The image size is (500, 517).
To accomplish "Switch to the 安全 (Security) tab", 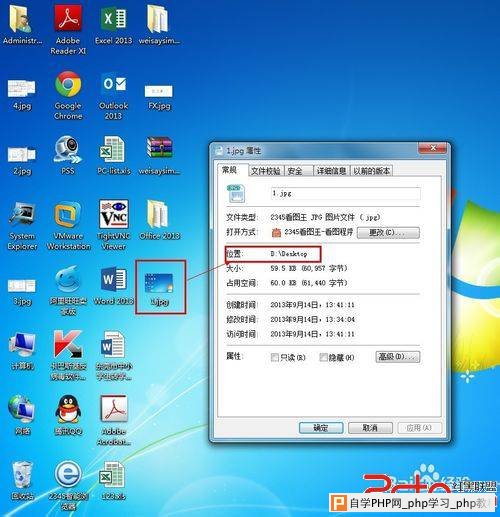I will tap(298, 171).
